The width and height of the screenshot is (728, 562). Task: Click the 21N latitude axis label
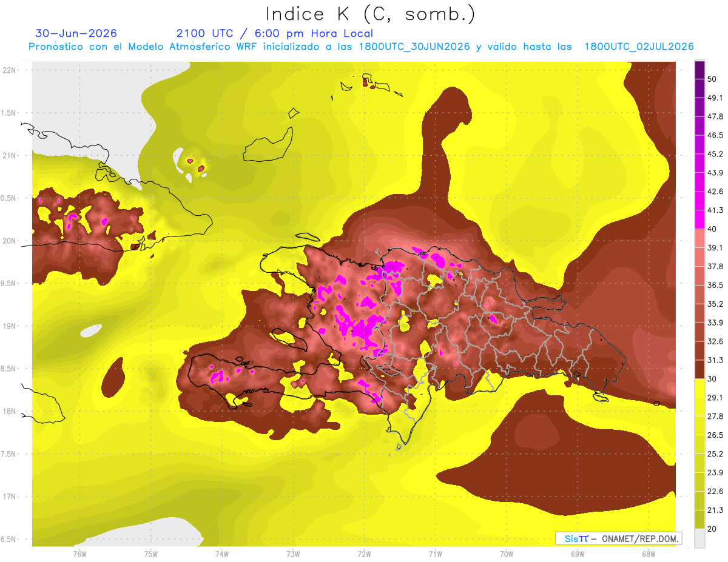coord(9,155)
